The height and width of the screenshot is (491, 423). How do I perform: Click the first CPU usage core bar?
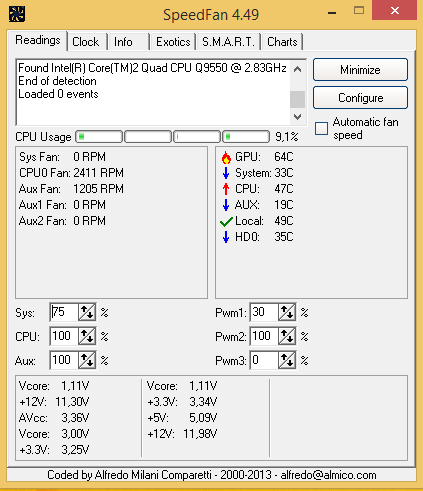pos(99,137)
